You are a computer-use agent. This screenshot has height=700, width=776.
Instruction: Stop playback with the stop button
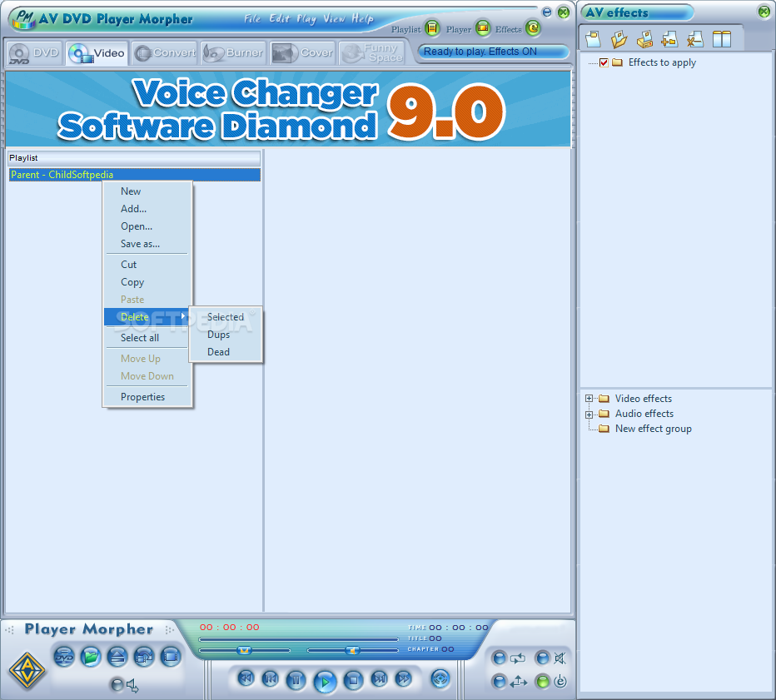tap(353, 680)
